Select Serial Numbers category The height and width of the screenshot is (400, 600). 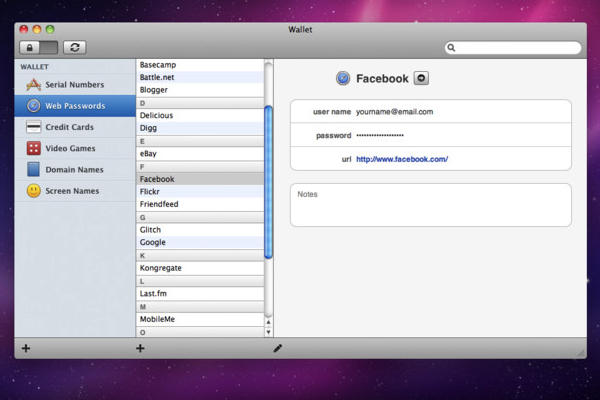pyautogui.click(x=75, y=85)
